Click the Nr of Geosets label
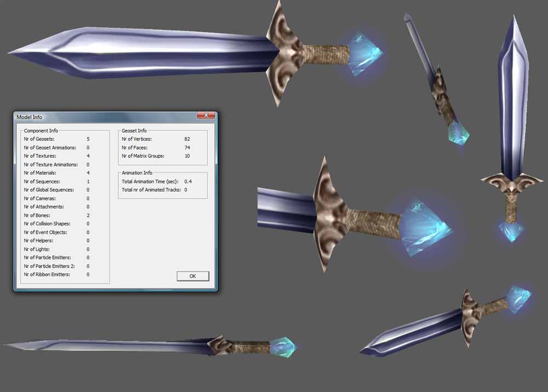 click(x=39, y=139)
